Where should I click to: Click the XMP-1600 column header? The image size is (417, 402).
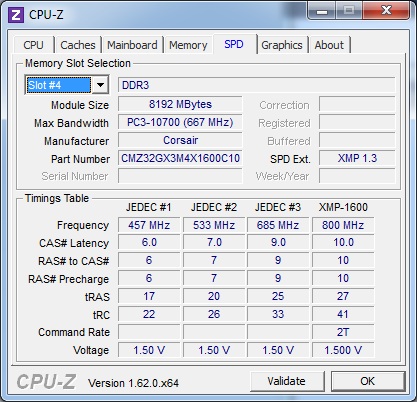(343, 207)
